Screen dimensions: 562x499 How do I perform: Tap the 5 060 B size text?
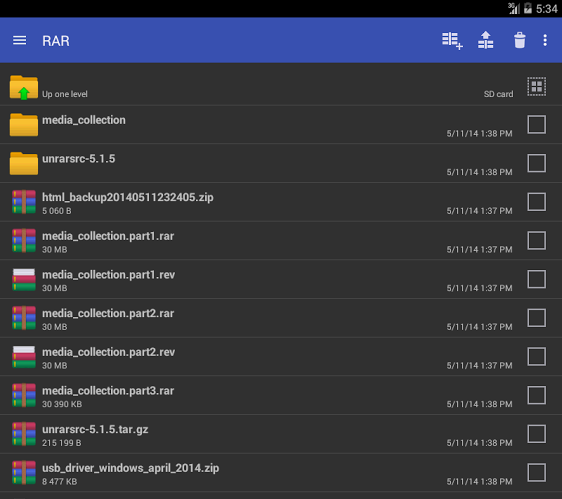click(57, 211)
